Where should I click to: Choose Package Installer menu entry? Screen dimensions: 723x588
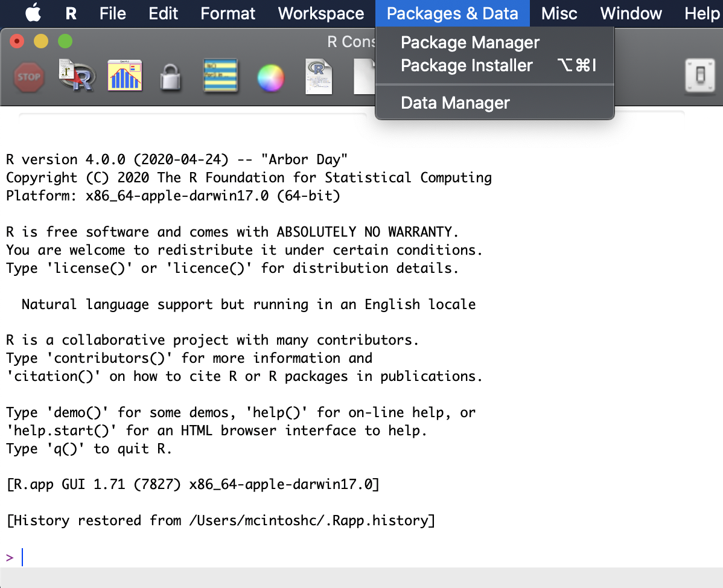(x=467, y=65)
